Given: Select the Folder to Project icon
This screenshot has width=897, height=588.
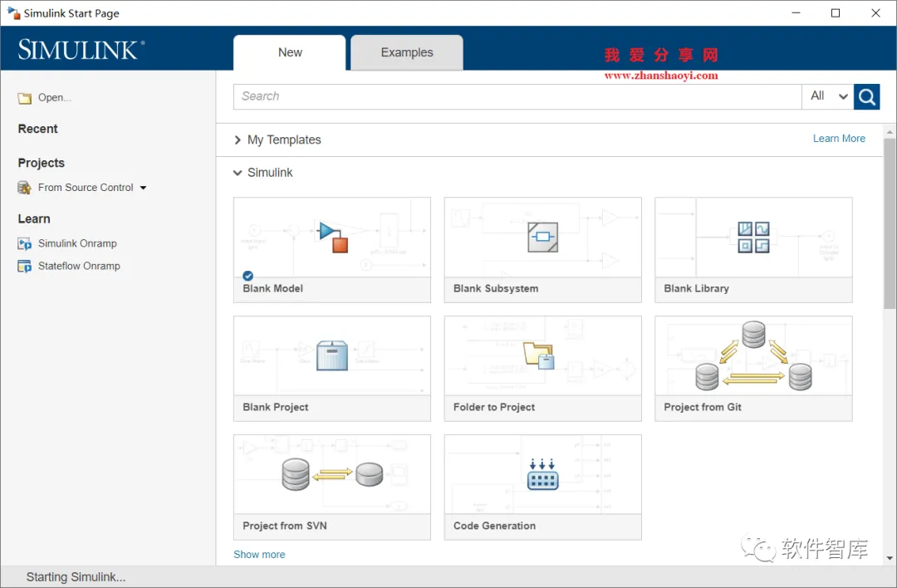Looking at the screenshot, I should [538, 355].
